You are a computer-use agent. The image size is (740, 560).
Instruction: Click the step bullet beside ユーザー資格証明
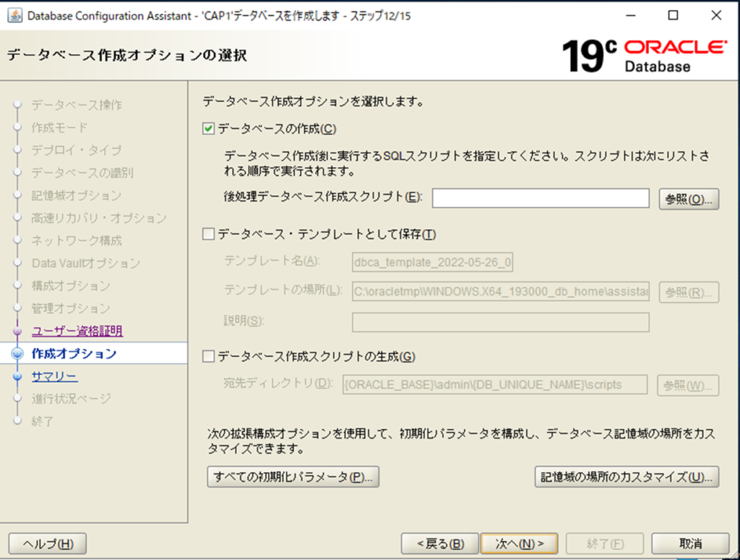point(17,332)
